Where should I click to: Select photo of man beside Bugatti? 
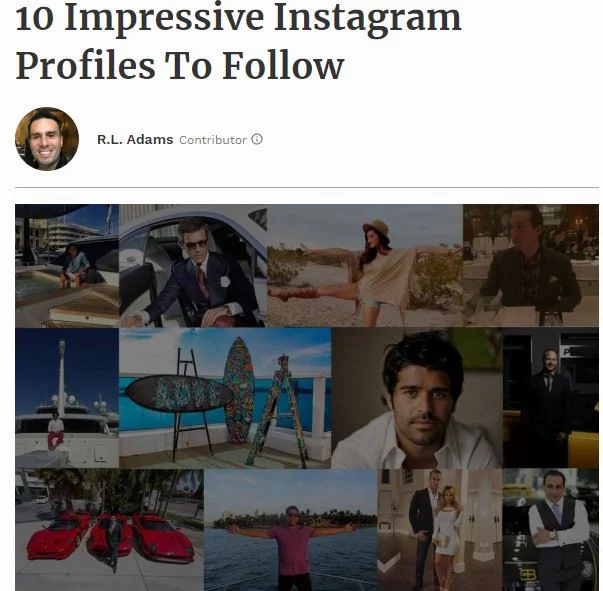(x=551, y=530)
